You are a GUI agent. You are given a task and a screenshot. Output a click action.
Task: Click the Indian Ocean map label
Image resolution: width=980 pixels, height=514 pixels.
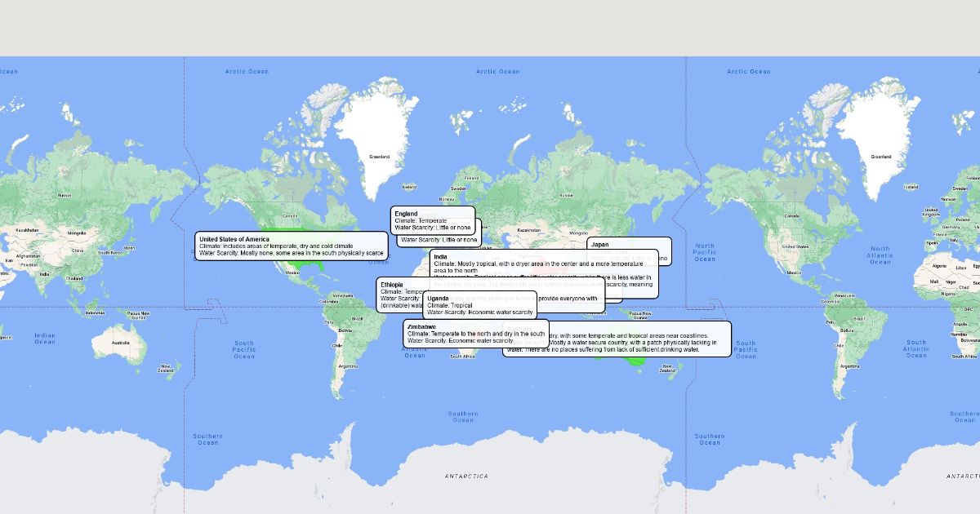point(45,338)
